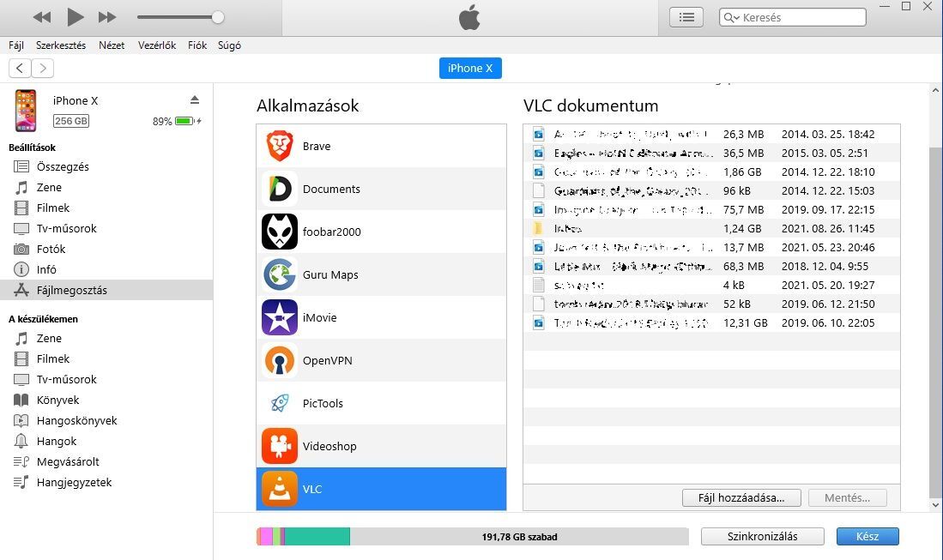Select Filmek under Beállítások
This screenshot has height=560, width=943.
(x=106, y=208)
